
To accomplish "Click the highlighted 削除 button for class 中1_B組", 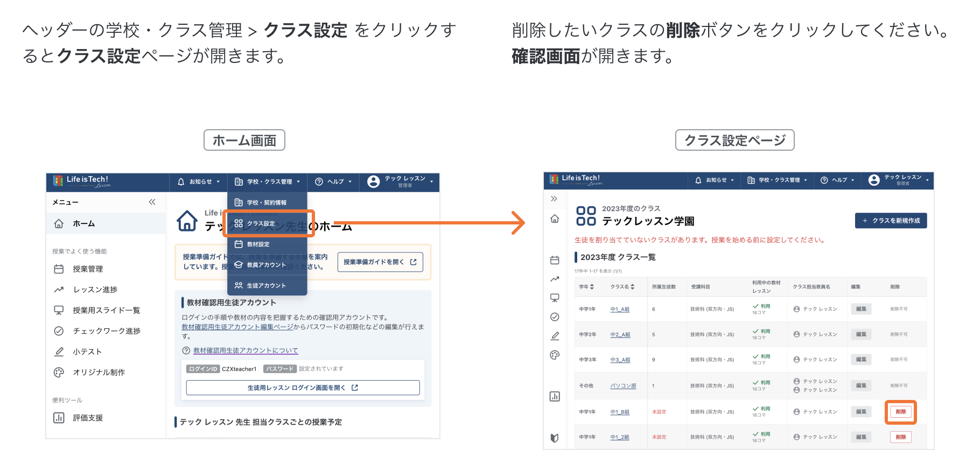I will (x=900, y=412).
